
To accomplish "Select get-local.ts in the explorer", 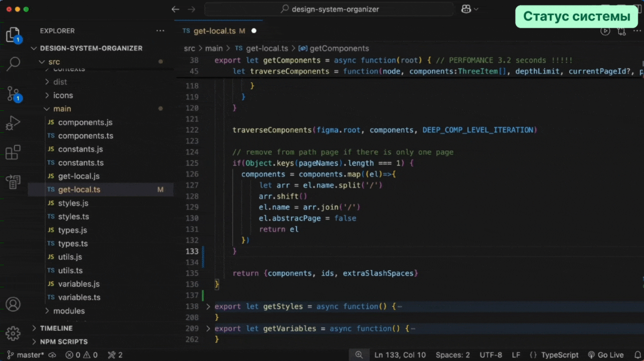I will click(x=100, y=190).
